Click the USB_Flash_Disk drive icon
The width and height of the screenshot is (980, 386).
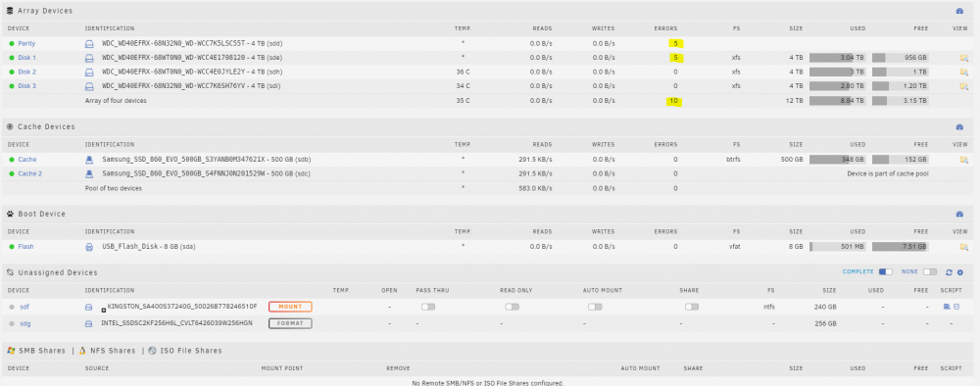pyautogui.click(x=89, y=247)
